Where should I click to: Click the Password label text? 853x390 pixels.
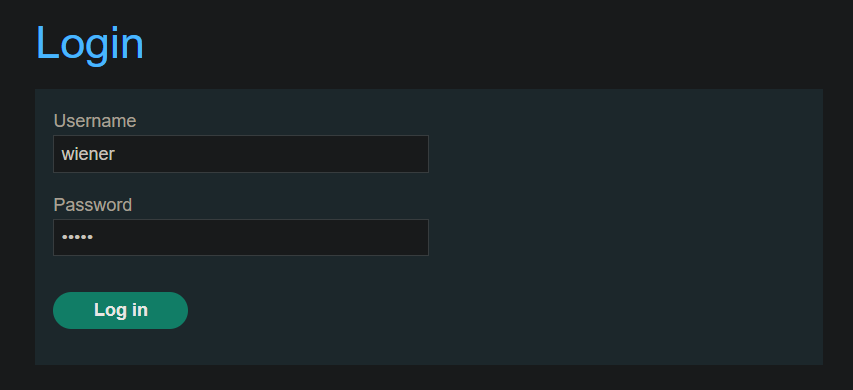[92, 205]
